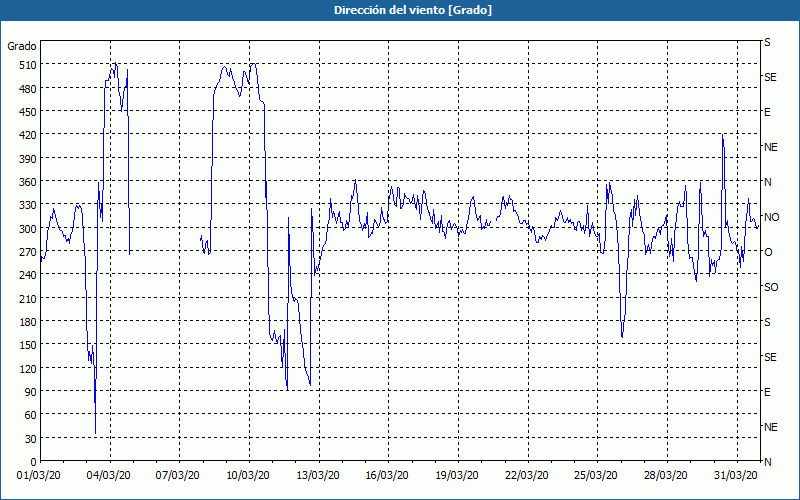Select the 16/03/20 date label
Image resolution: width=800 pixels, height=500 pixels.
pyautogui.click(x=387, y=476)
